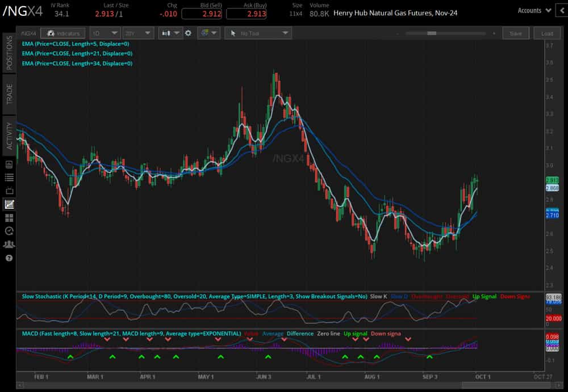Open the Accounts dropdown at top right

click(532, 10)
